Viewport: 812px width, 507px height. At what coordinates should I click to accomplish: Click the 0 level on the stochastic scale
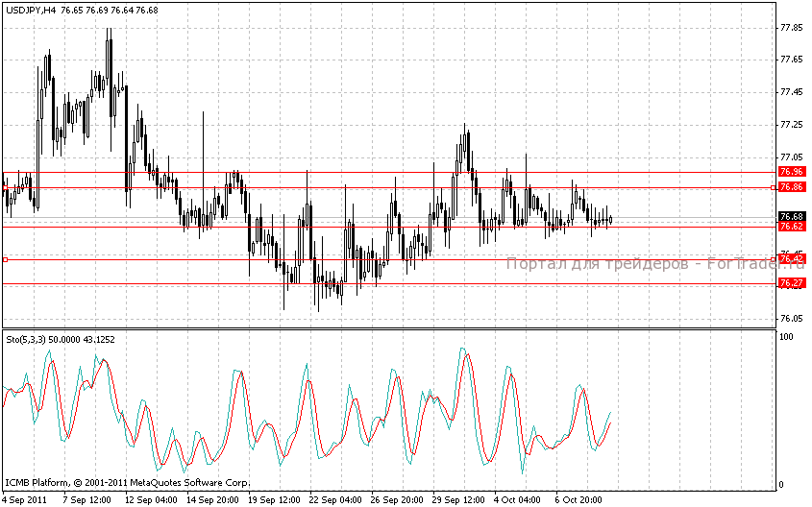pos(780,485)
